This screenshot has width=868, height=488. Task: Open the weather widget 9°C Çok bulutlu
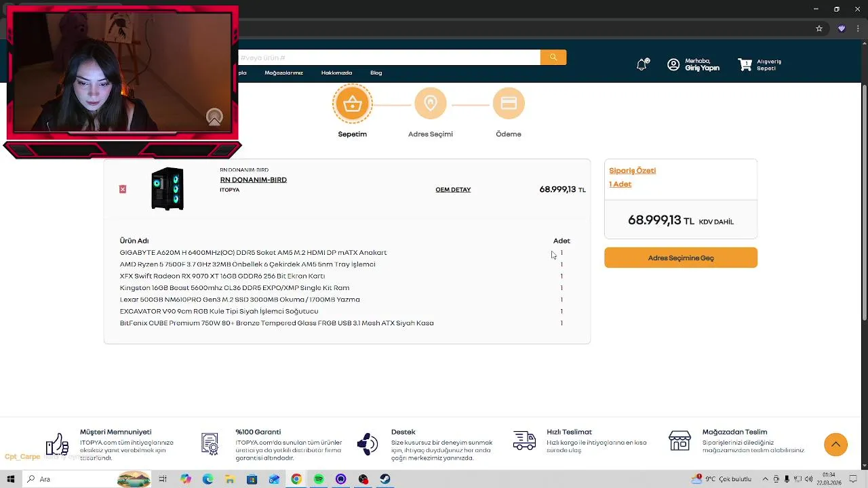coord(721,479)
